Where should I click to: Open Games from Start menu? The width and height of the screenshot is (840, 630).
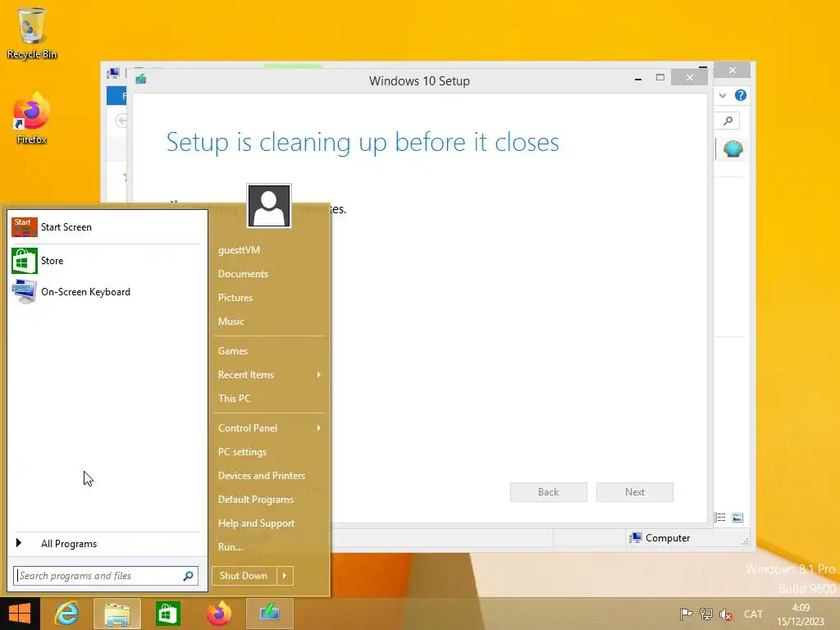(x=232, y=351)
